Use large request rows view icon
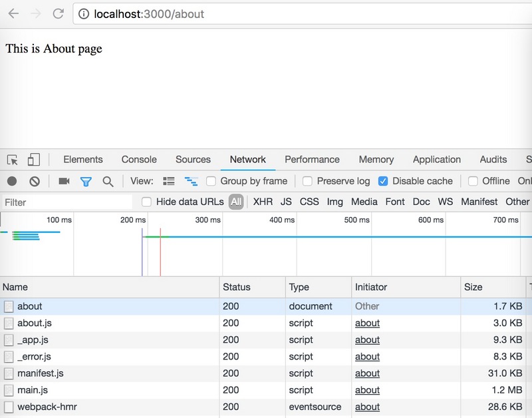532x418 pixels. (169, 181)
